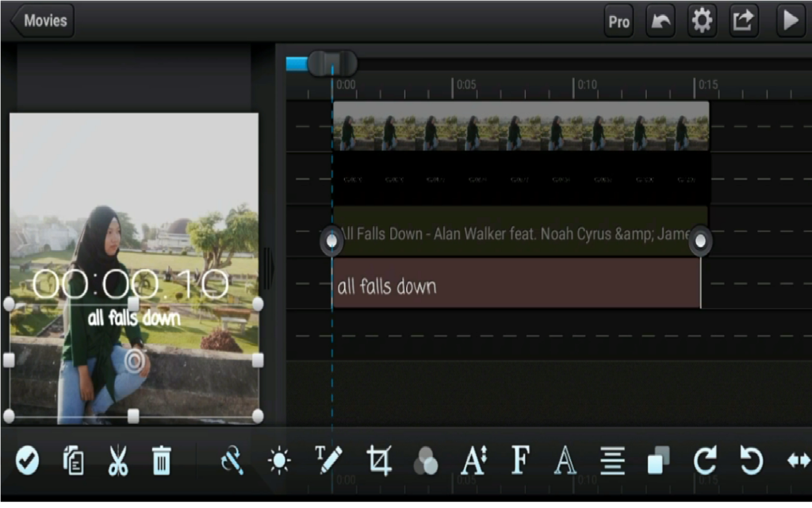
Task: Confirm edits with the checkmark icon
Action: 27,460
